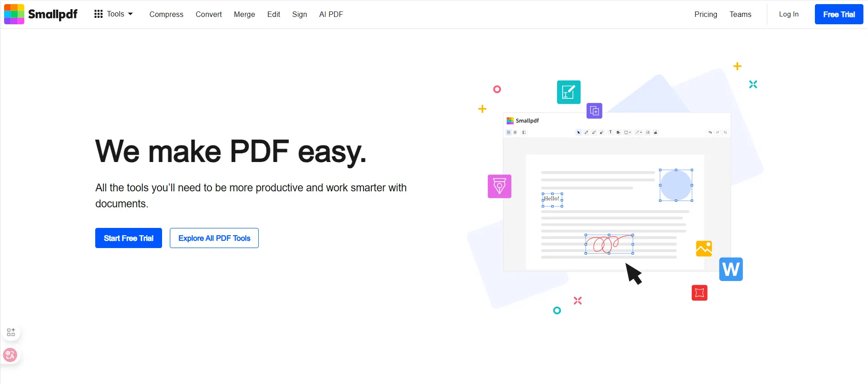Click the blue Word W icon
The width and height of the screenshot is (868, 384).
[731, 269]
